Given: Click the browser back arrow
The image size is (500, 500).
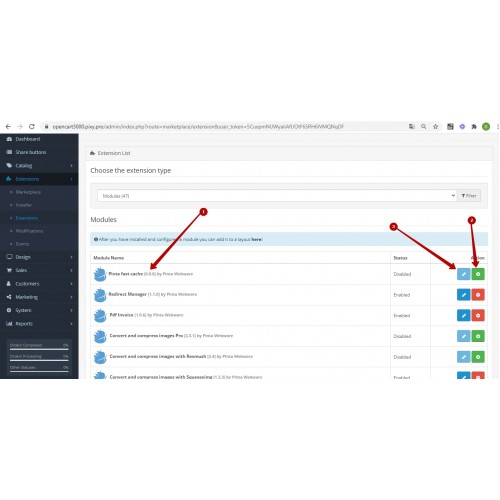Looking at the screenshot, I should point(8,127).
